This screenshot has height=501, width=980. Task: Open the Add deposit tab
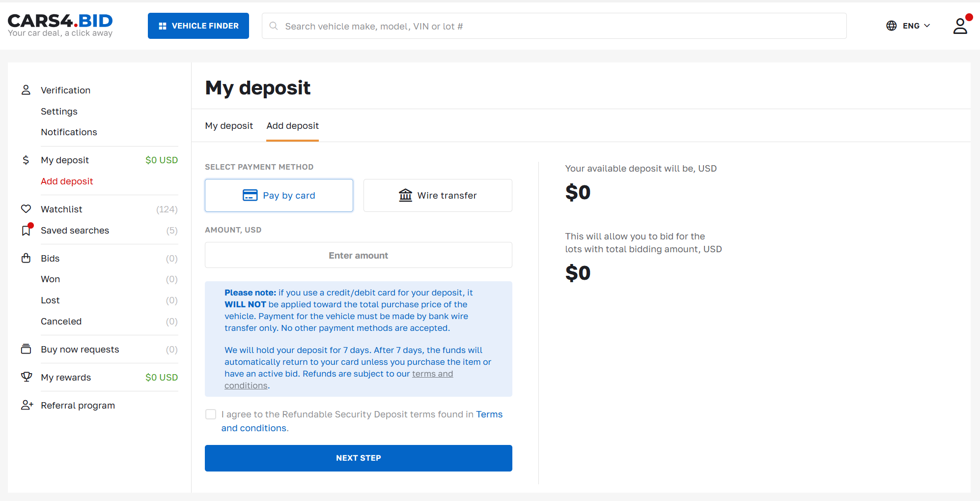pos(292,126)
